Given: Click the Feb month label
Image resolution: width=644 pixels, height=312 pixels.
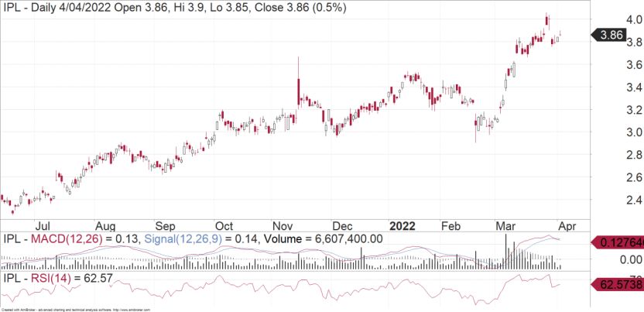Looking at the screenshot, I should (452, 226).
